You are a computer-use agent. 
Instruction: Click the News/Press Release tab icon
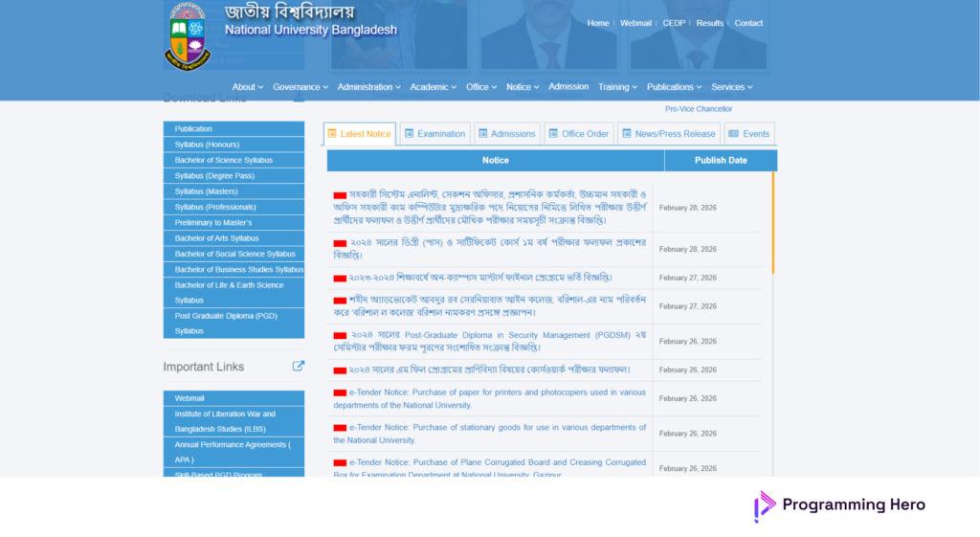coord(626,133)
